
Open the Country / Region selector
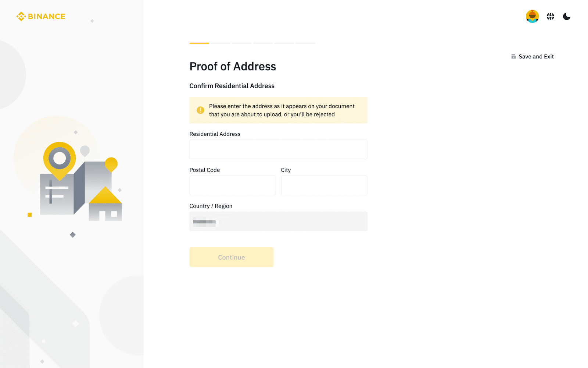(278, 222)
